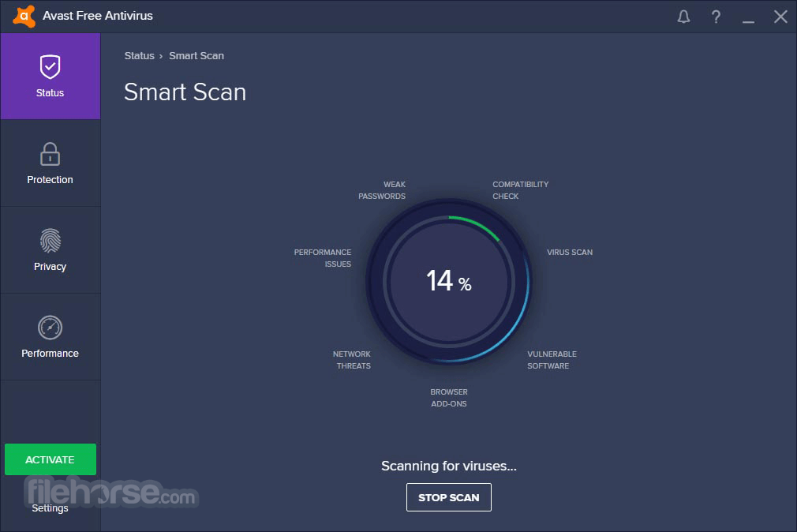Open Settings in the sidebar
Viewport: 797px width, 532px height.
click(x=50, y=508)
